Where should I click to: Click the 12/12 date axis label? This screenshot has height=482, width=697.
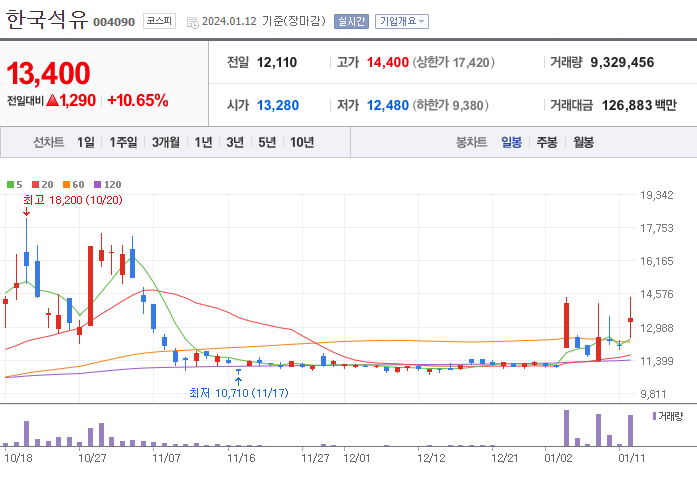431,458
